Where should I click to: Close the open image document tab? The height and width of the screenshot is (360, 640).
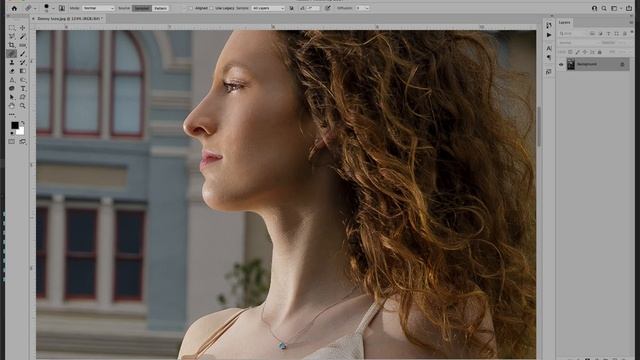coord(33,19)
